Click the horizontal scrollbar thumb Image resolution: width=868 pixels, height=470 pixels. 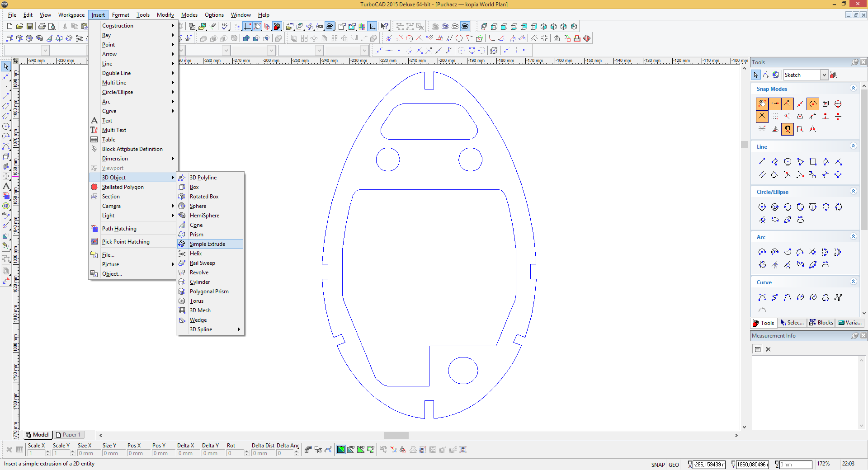coord(396,436)
